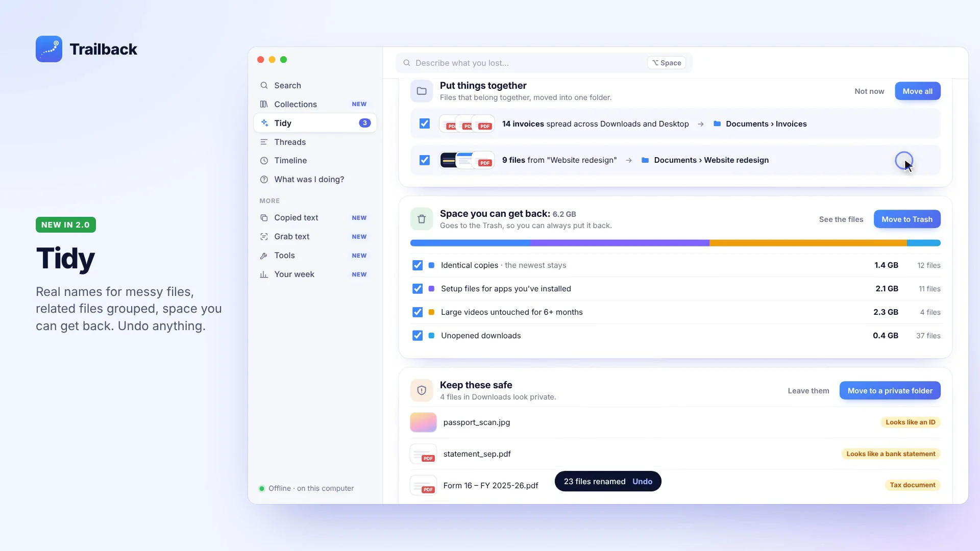Click the PDF icon for Form 16 – FY 2025-26.pdf

(423, 485)
